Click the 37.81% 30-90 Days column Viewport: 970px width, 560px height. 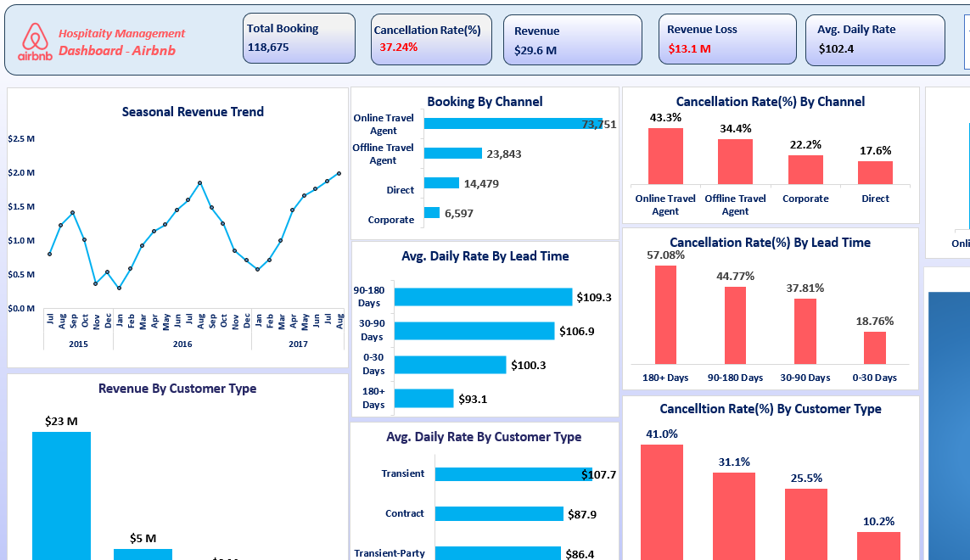[x=805, y=331]
